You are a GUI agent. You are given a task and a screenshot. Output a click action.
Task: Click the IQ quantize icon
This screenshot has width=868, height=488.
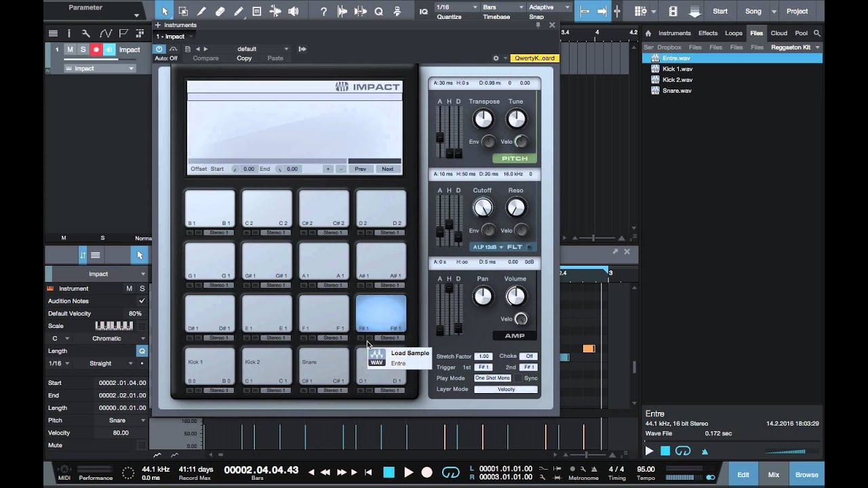[424, 12]
